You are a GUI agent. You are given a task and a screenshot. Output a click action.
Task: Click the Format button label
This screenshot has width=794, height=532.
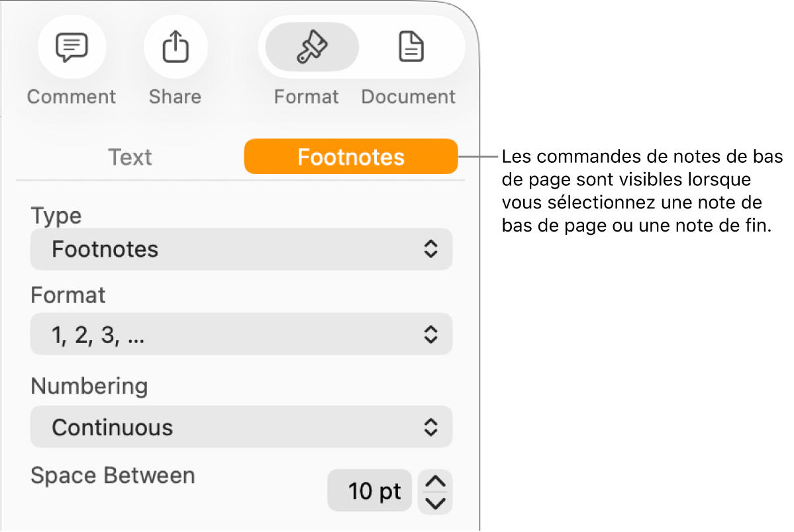tap(306, 96)
